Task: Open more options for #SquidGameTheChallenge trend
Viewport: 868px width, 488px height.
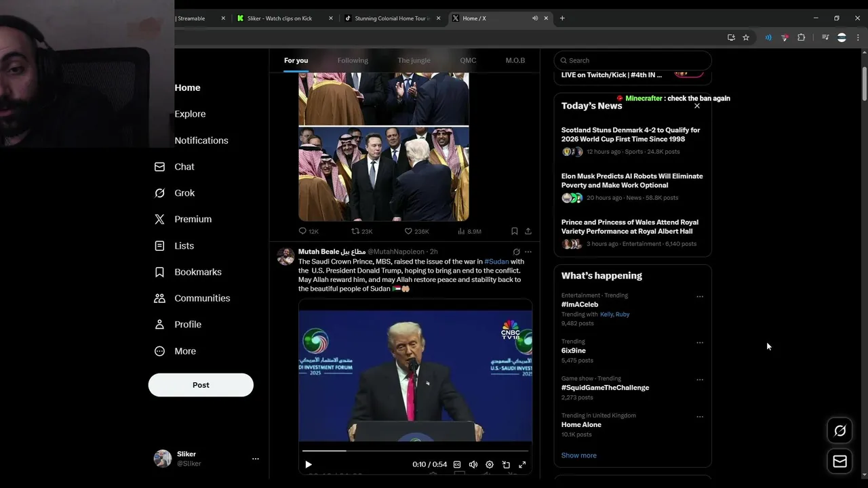Action: (700, 380)
